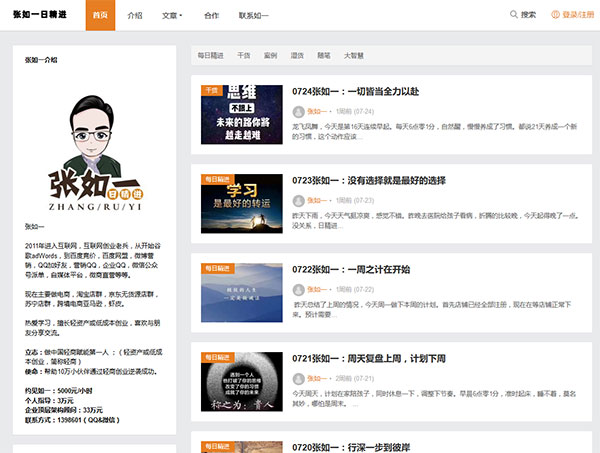Screen dimensions: 600x453
Task: Open the blue mountain thumbnail of the 0722 article
Action: [x=242, y=293]
